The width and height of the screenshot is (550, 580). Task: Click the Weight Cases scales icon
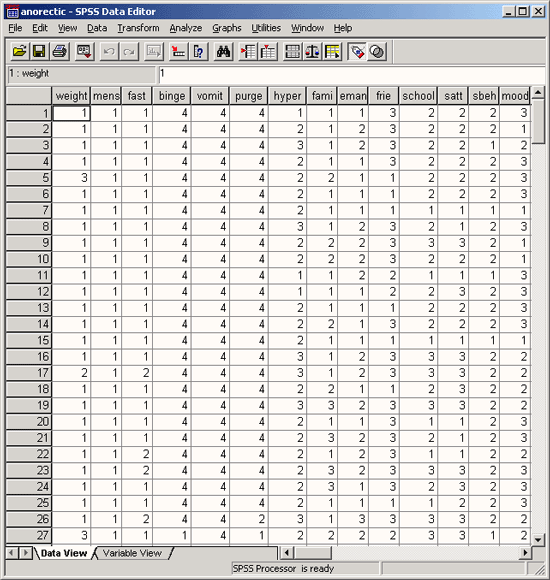pyautogui.click(x=312, y=51)
